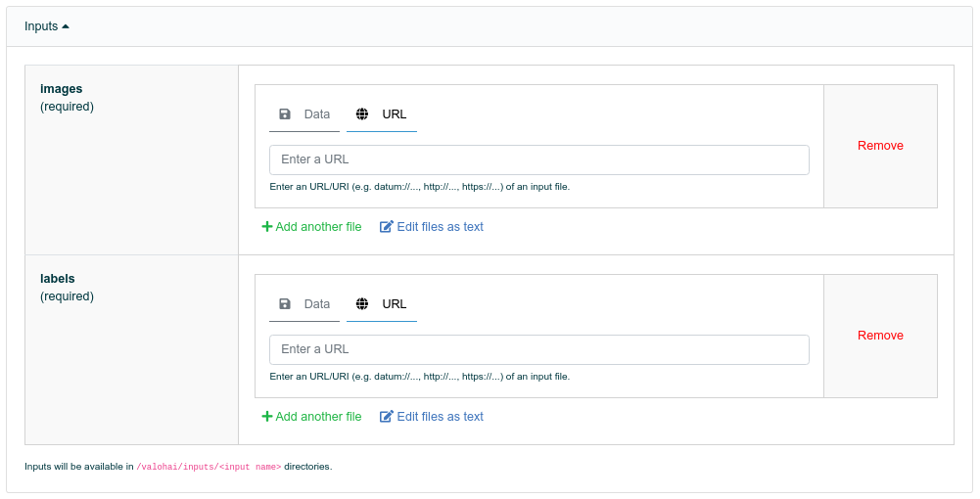The width and height of the screenshot is (980, 499).
Task: Click the globe icon in images input
Action: click(x=362, y=114)
